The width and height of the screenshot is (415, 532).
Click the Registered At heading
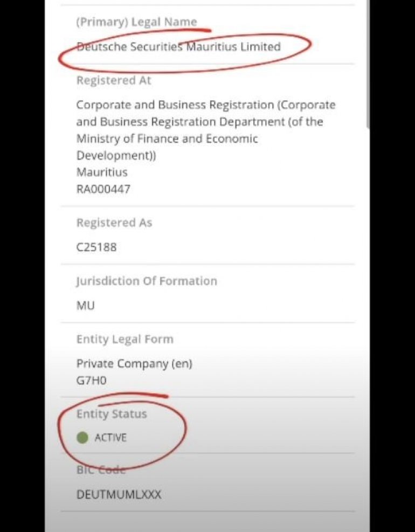click(114, 81)
